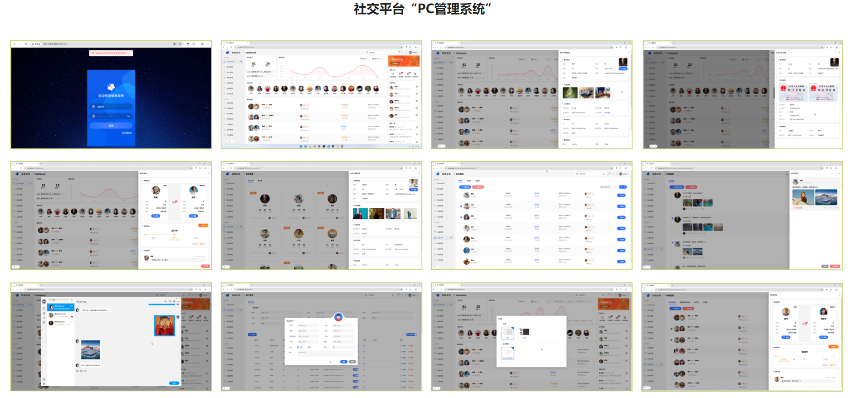Click the video call icon in chat header
868x398 pixels.
[x=170, y=301]
